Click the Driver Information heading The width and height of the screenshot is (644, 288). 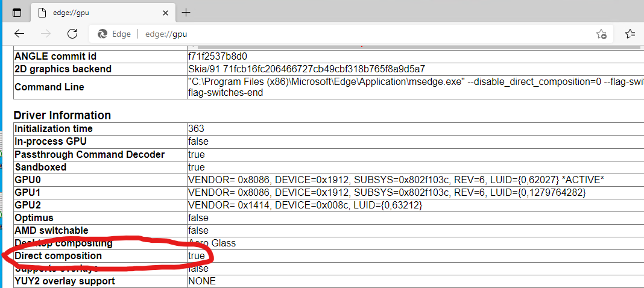(62, 115)
